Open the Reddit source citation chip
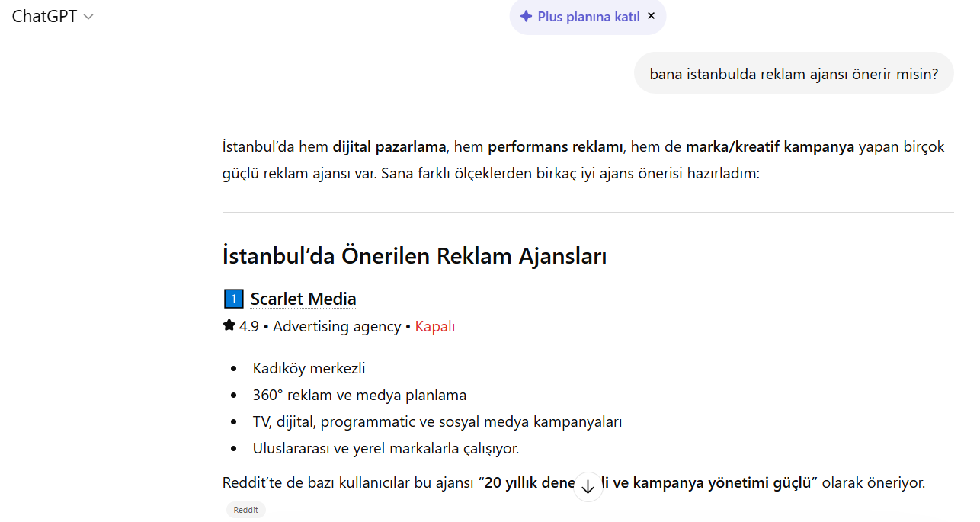Image resolution: width=980 pixels, height=522 pixels. (246, 510)
